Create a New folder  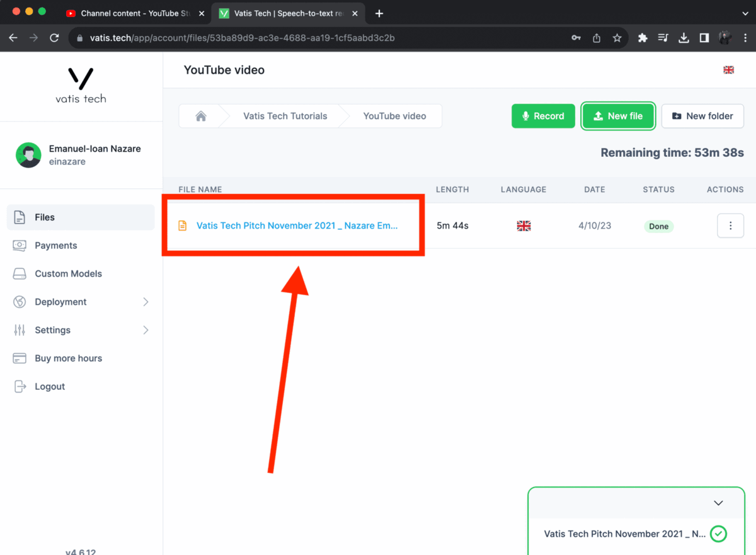point(702,116)
